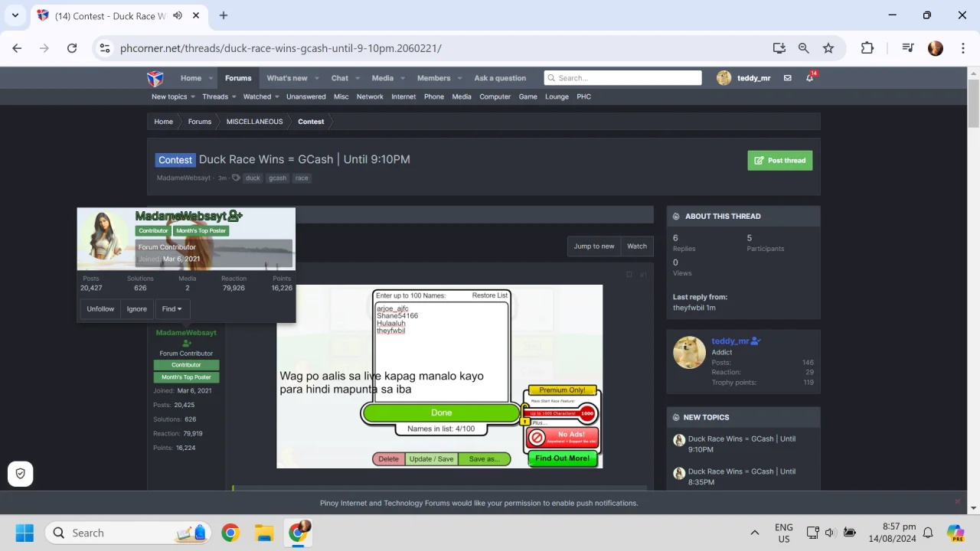
Task: Expand the Chat dropdown arrow
Action: coord(356,78)
